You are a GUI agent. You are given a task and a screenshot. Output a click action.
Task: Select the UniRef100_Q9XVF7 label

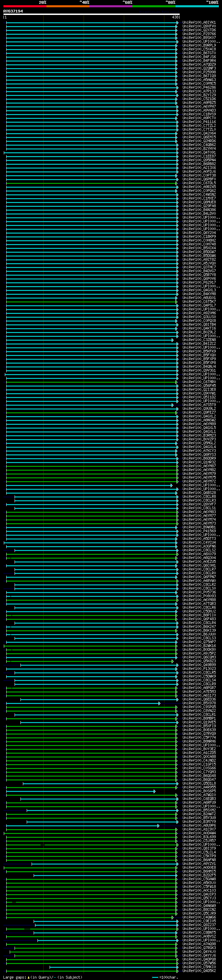tap(199, 504)
